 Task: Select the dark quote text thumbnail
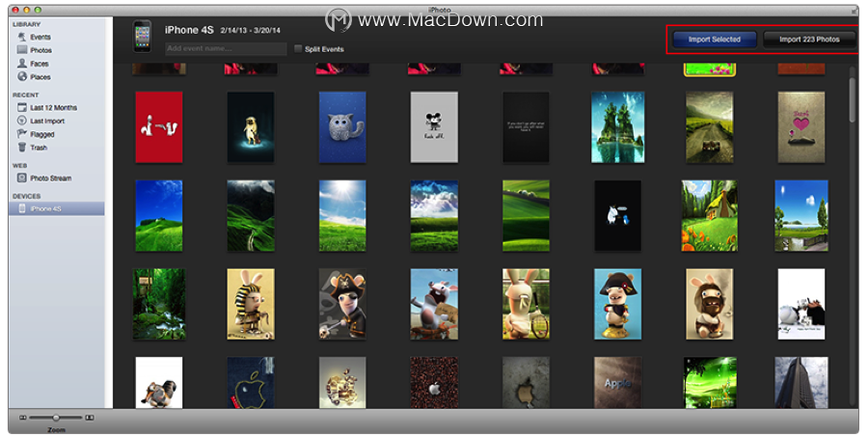(x=526, y=127)
